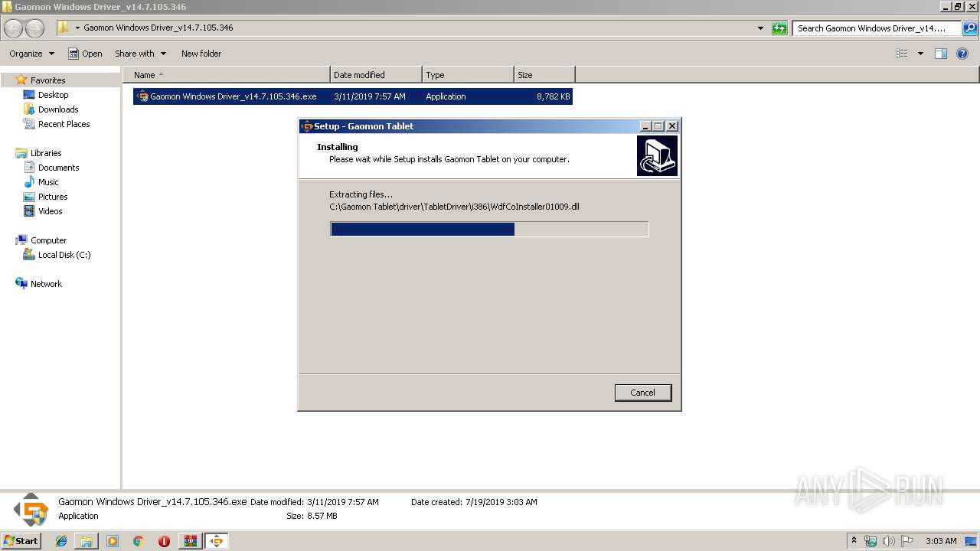Click the volume speaker tray icon
The width and height of the screenshot is (980, 551).
click(889, 541)
